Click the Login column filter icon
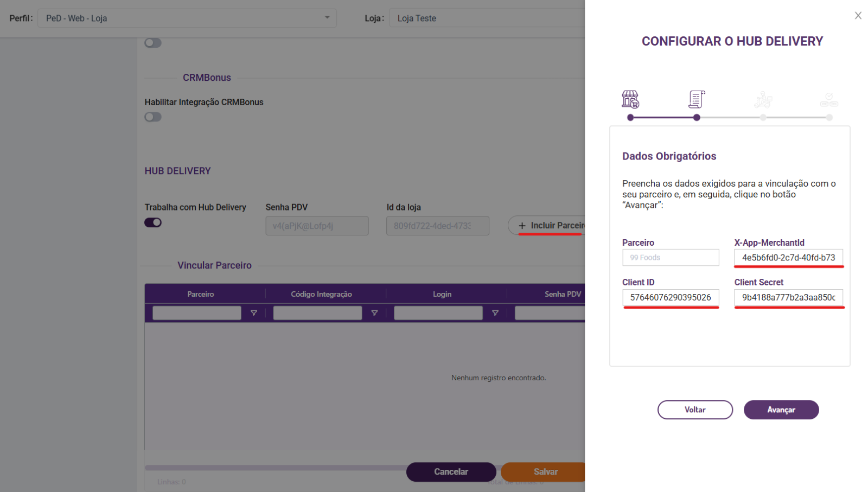The width and height of the screenshot is (868, 492). click(x=495, y=313)
